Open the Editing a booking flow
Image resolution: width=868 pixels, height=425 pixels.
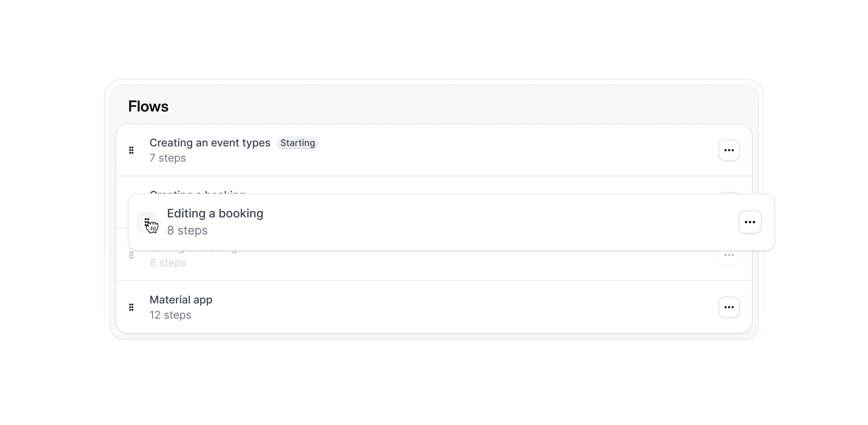[215, 214]
